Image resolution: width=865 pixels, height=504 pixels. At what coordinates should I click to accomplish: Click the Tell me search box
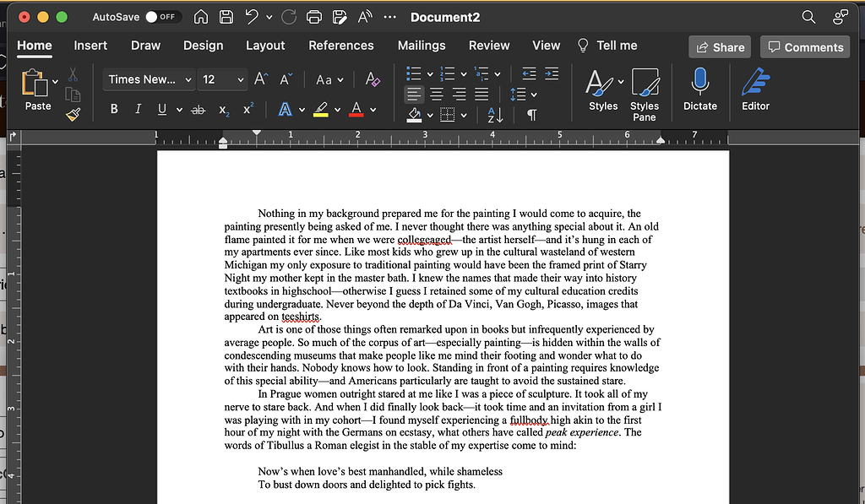point(607,46)
